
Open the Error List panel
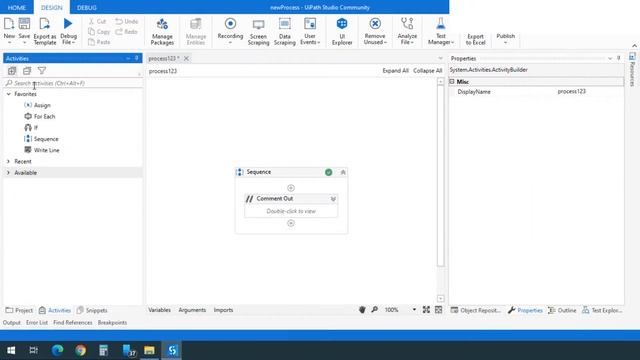pyautogui.click(x=37, y=322)
